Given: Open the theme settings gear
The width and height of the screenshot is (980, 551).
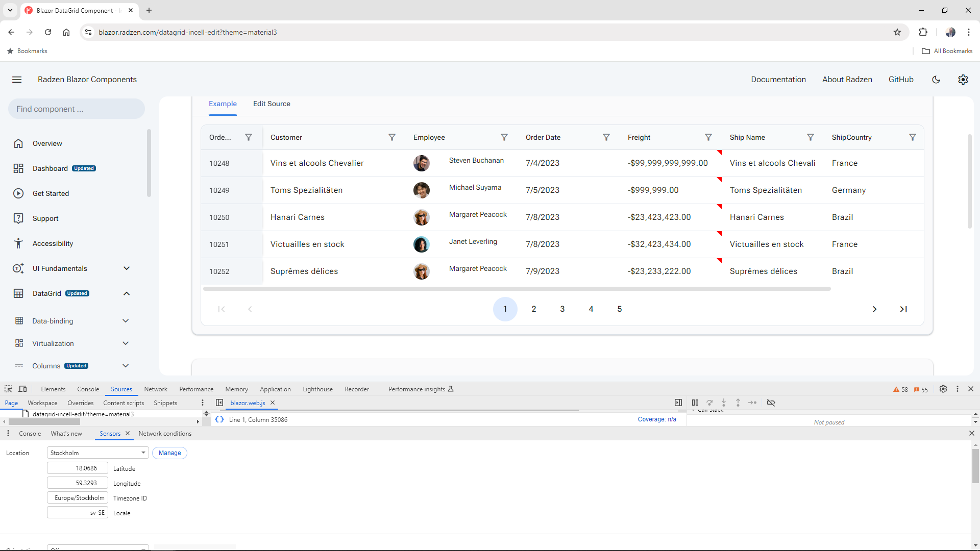Looking at the screenshot, I should pyautogui.click(x=963, y=80).
